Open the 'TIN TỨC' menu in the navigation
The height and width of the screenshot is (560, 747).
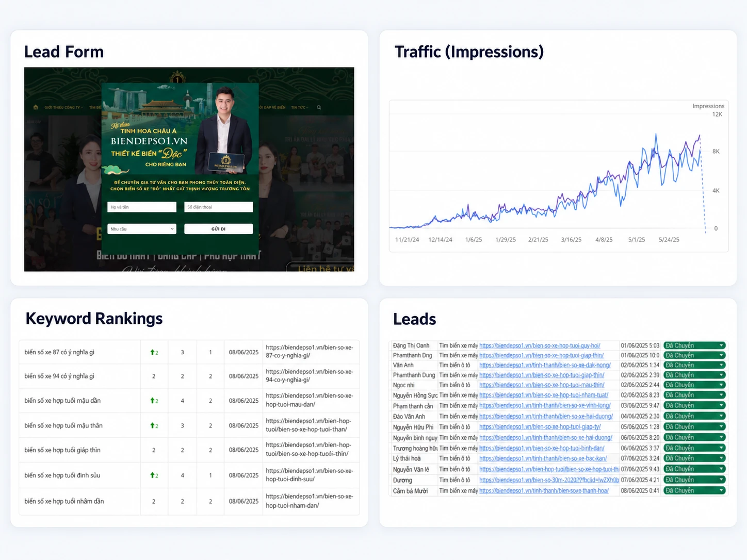click(x=299, y=107)
